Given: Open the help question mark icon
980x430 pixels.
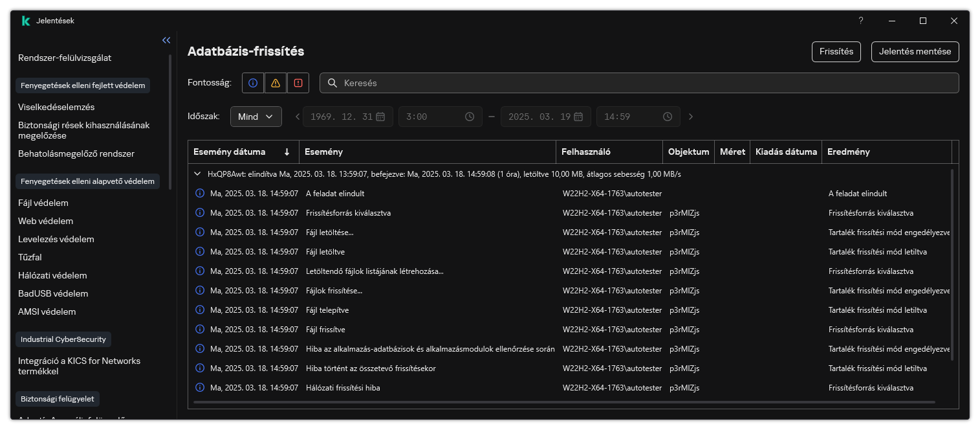Looking at the screenshot, I should [x=860, y=21].
